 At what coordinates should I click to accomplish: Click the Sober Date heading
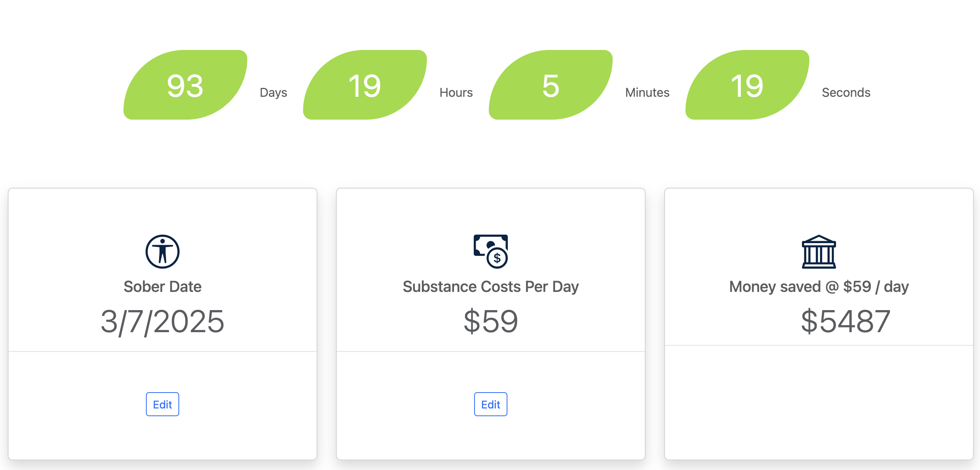pos(163,286)
